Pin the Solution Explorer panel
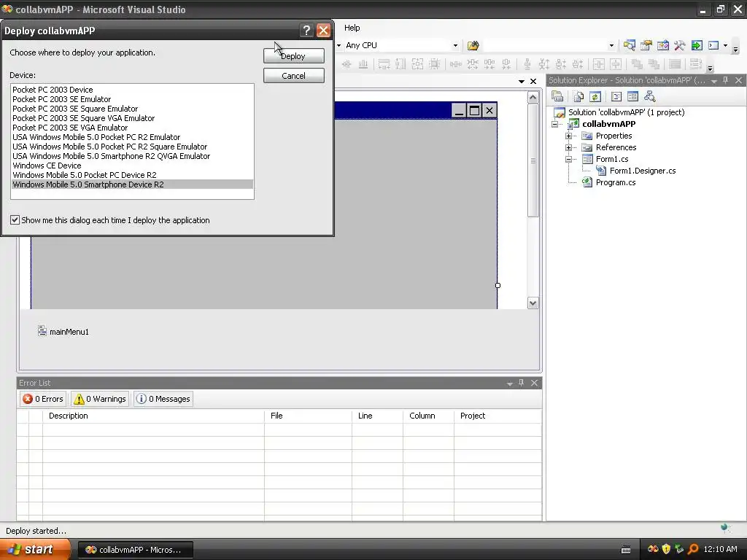 (x=726, y=80)
